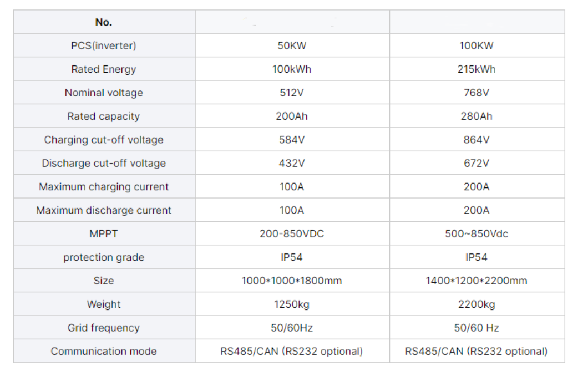Click the 864V charging cut-off value
588x371 pixels.
(x=477, y=140)
